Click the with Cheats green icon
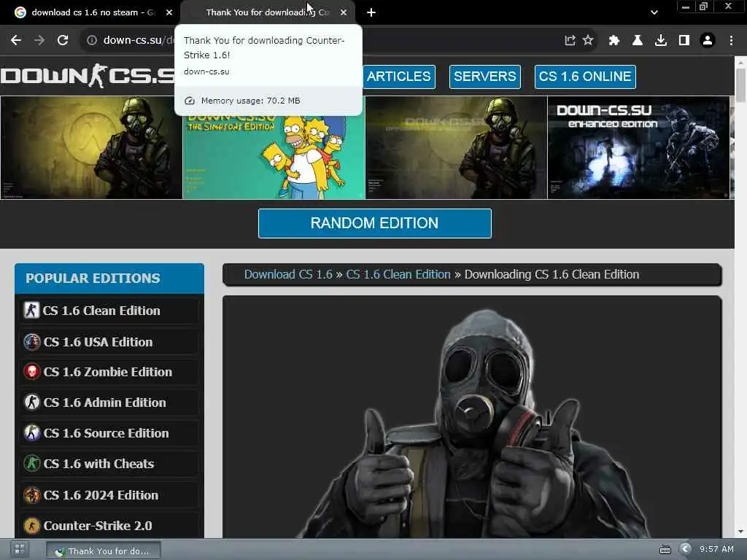Screen dimensions: 747x560 tap(32, 463)
